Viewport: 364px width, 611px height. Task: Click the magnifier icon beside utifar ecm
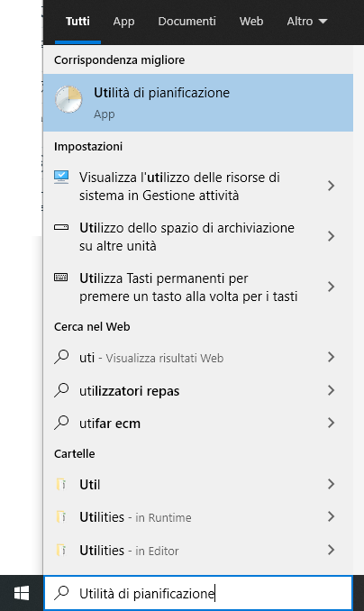61,423
